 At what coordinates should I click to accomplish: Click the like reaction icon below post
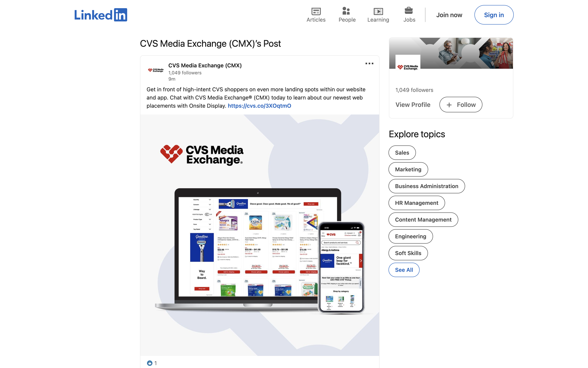click(150, 363)
